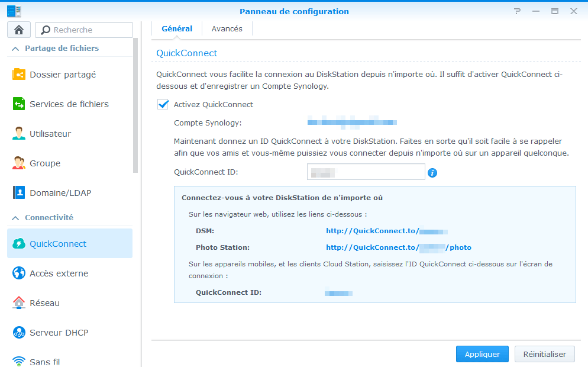Open the Groupe icon

pos(19,163)
